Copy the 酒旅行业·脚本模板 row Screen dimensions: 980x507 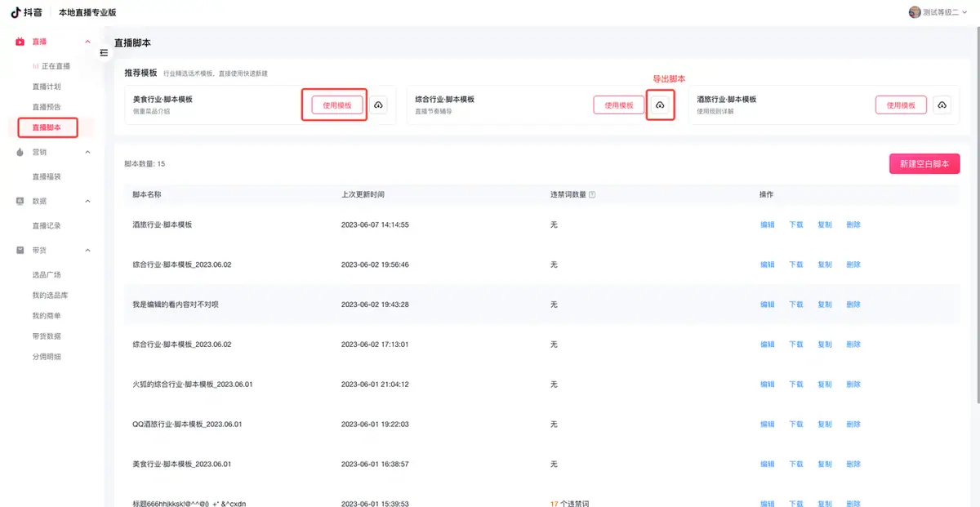825,225
